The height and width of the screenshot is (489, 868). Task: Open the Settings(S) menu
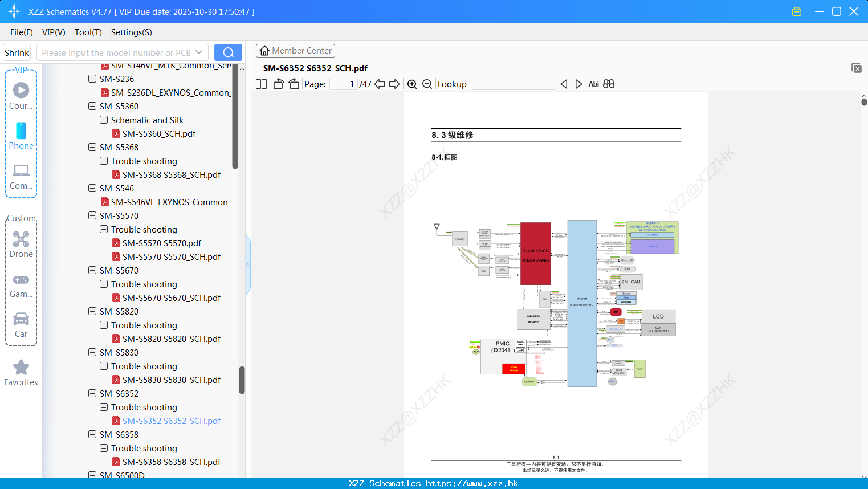tap(132, 32)
